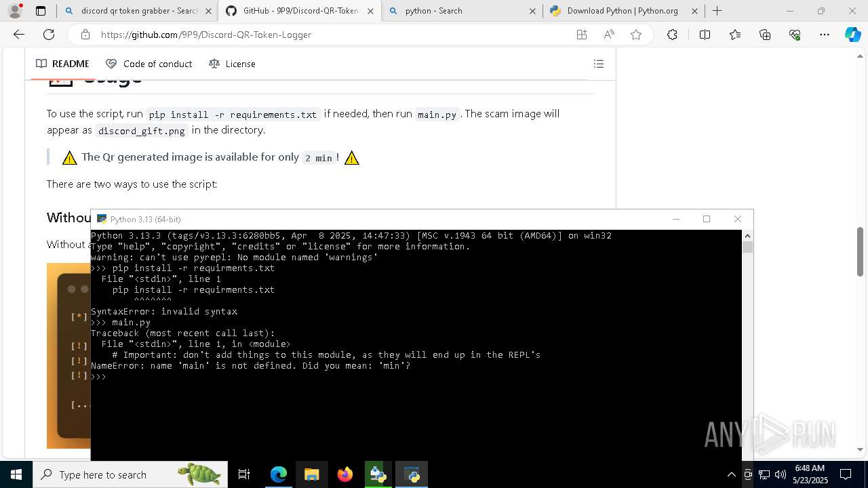This screenshot has height=488, width=868.
Task: Click the NameError line in console
Action: (x=251, y=366)
